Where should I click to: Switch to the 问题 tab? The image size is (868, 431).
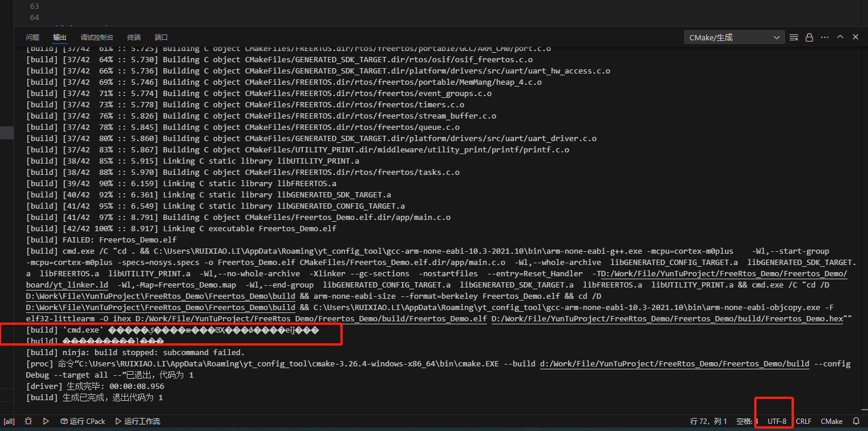pyautogui.click(x=33, y=37)
